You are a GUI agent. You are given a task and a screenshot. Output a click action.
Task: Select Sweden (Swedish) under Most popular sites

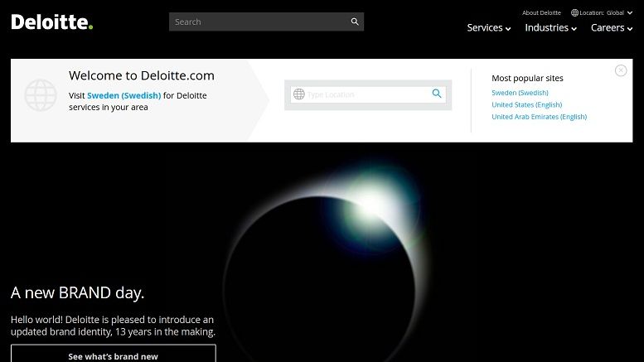pos(520,93)
